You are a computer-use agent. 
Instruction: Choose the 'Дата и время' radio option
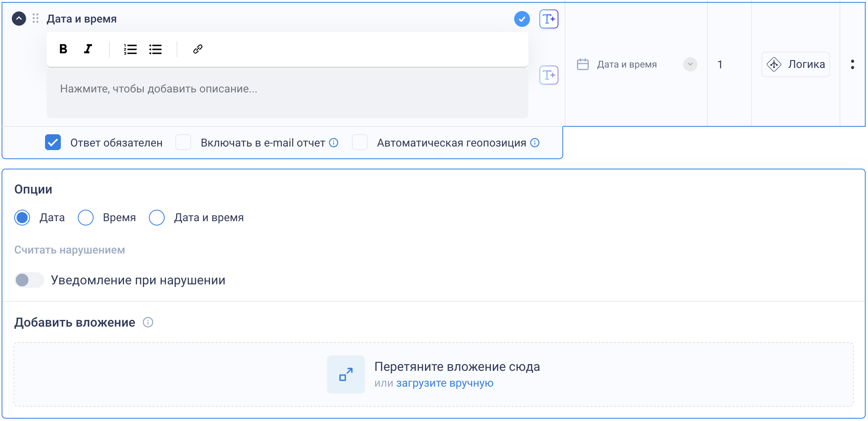(157, 218)
